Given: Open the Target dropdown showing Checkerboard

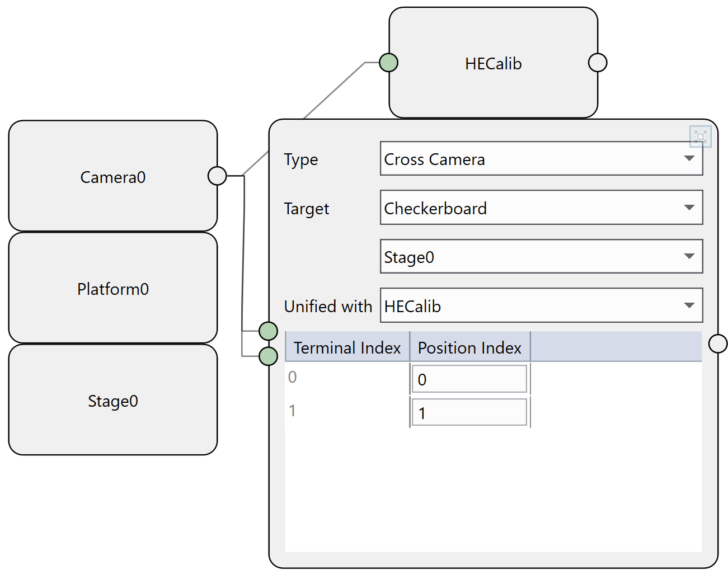Looking at the screenshot, I should (x=541, y=208).
